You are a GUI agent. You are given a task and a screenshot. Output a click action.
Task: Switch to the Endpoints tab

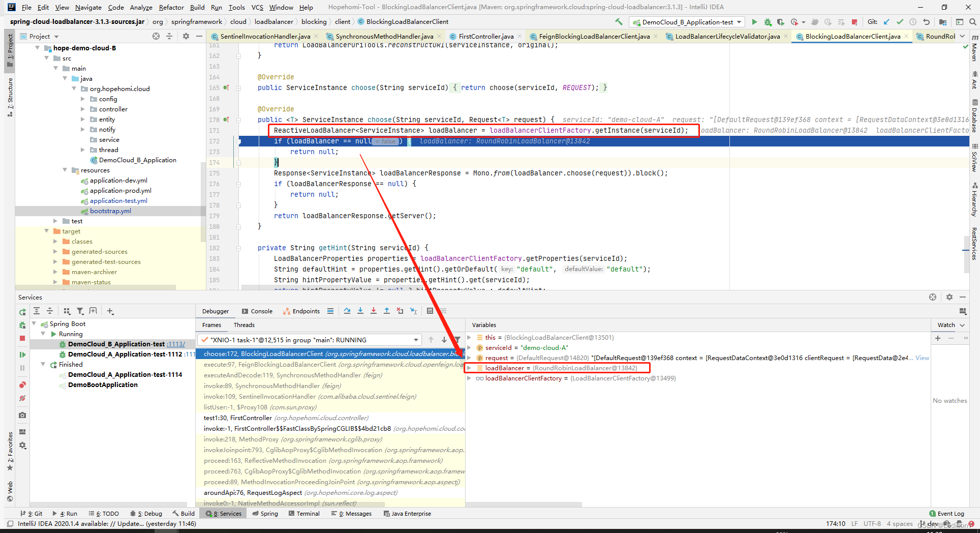click(301, 311)
